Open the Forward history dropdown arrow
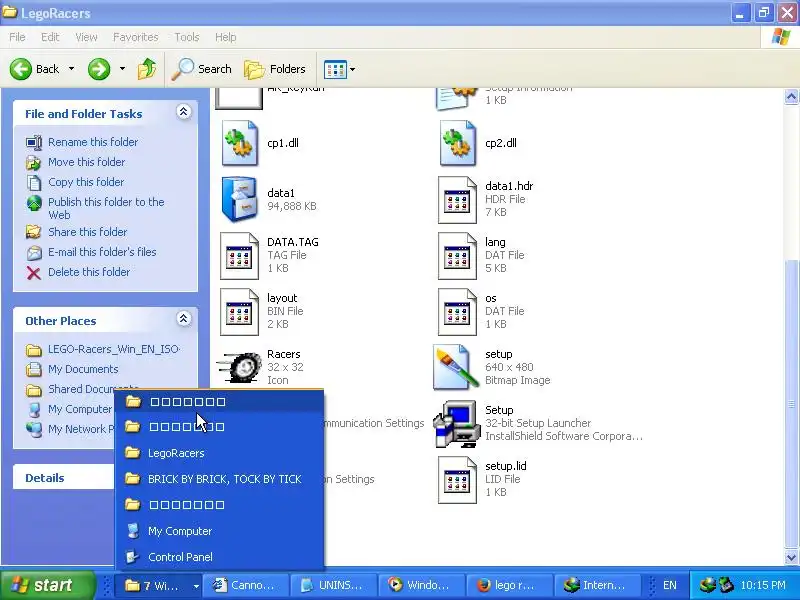This screenshot has height=600, width=800. tap(122, 68)
